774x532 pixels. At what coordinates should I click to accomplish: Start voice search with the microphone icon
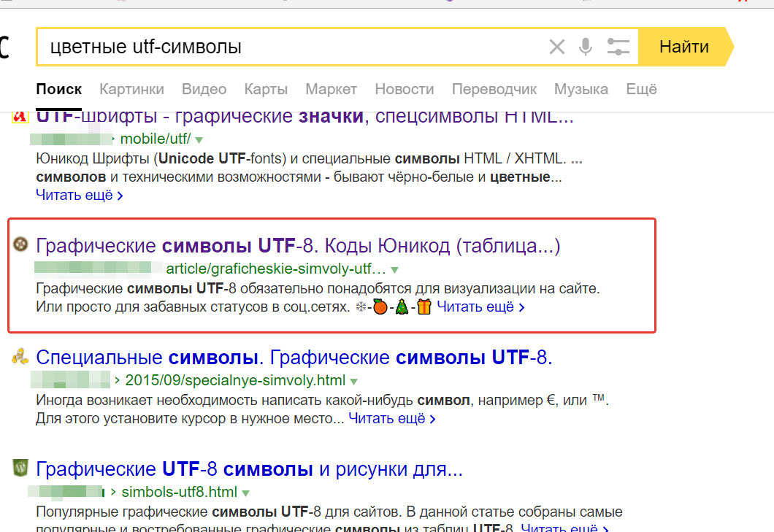[x=586, y=47]
